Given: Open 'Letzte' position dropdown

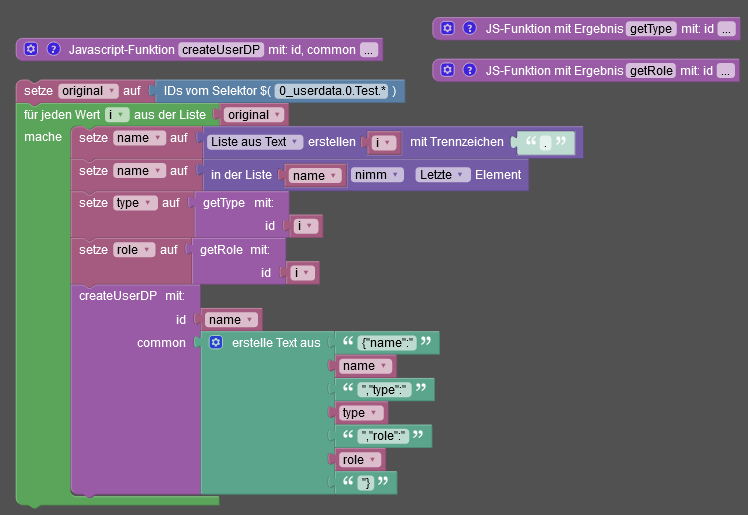Looking at the screenshot, I should pos(443,175).
